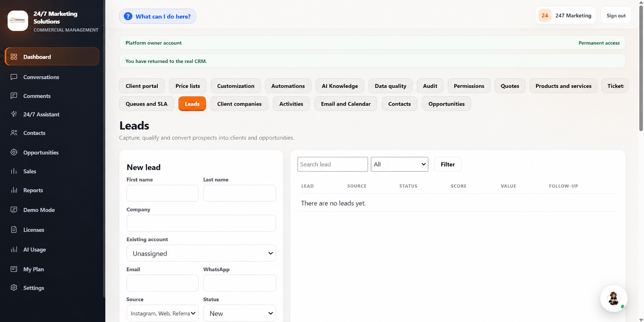Click the Opportunities target icon in sidebar

click(x=14, y=152)
